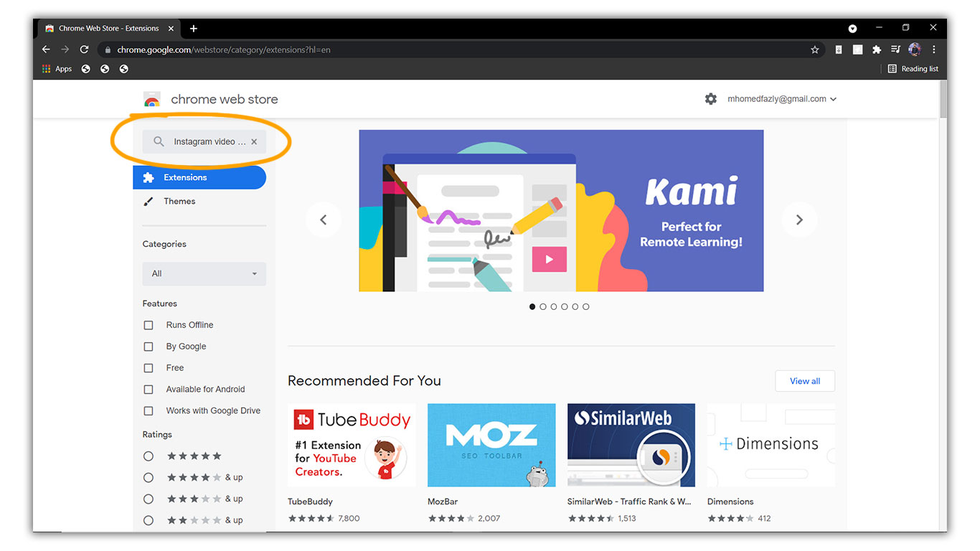Open the Reading list
The image size is (980, 551).
(x=913, y=69)
